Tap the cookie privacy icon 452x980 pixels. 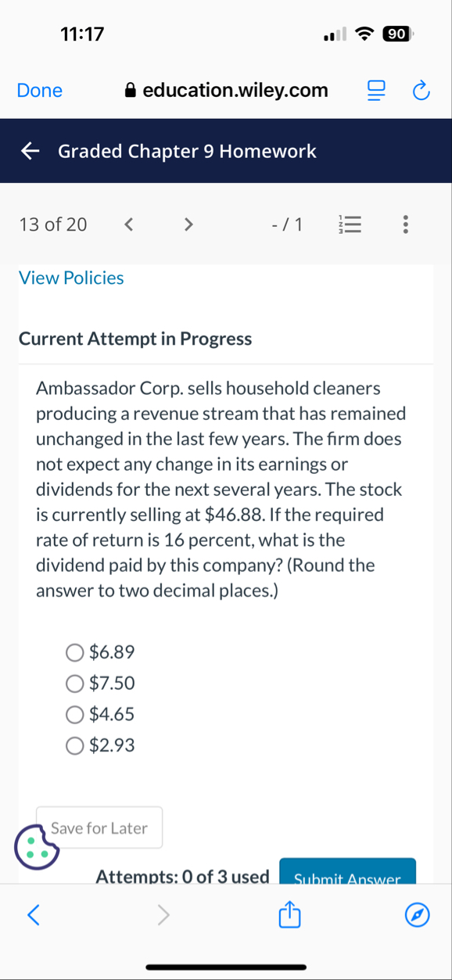coord(37,847)
